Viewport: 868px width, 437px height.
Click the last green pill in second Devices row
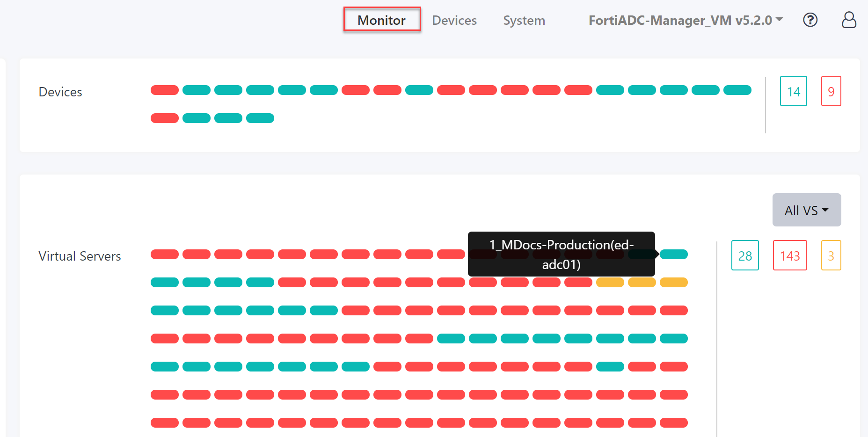260,118
